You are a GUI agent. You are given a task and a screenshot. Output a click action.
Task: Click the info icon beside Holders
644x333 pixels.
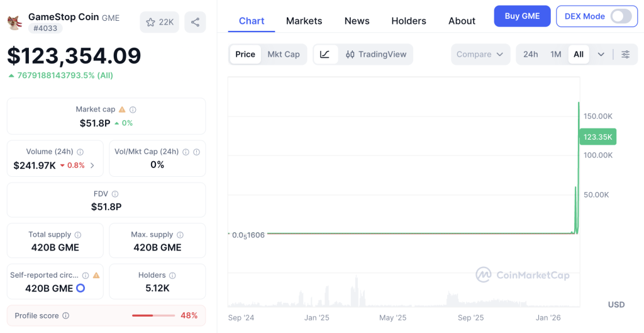pyautogui.click(x=172, y=276)
